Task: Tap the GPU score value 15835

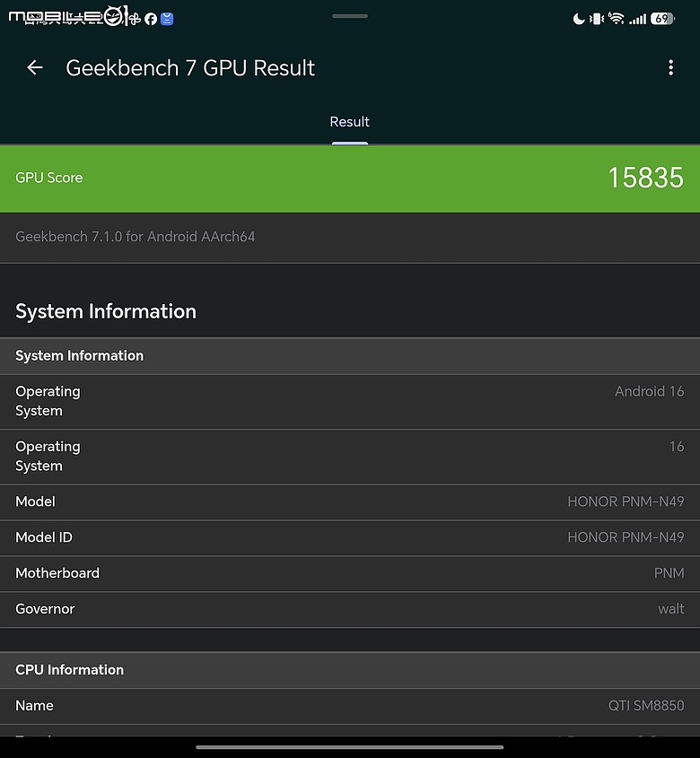Action: [x=646, y=178]
